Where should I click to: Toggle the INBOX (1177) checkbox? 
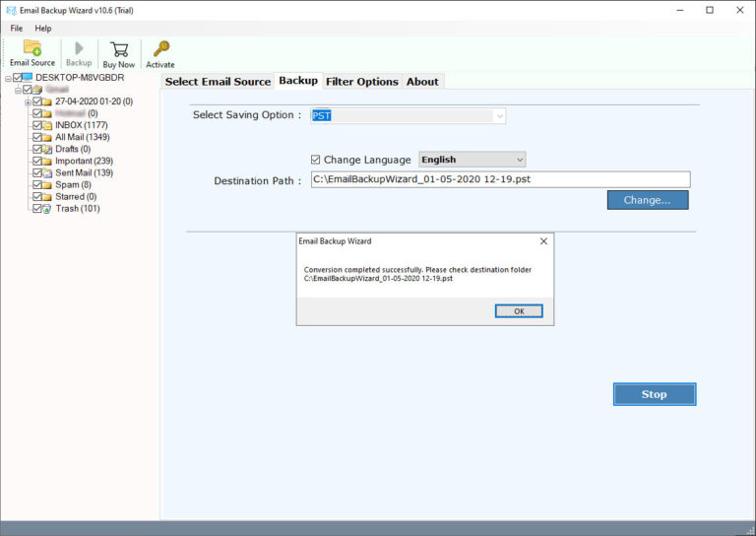pyautogui.click(x=37, y=125)
